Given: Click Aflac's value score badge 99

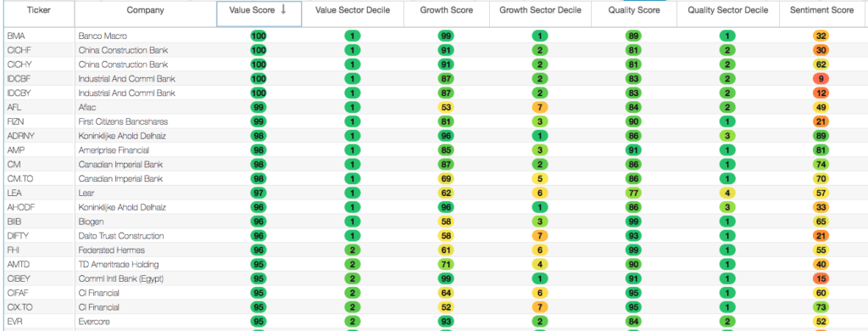Looking at the screenshot, I should click(259, 107).
